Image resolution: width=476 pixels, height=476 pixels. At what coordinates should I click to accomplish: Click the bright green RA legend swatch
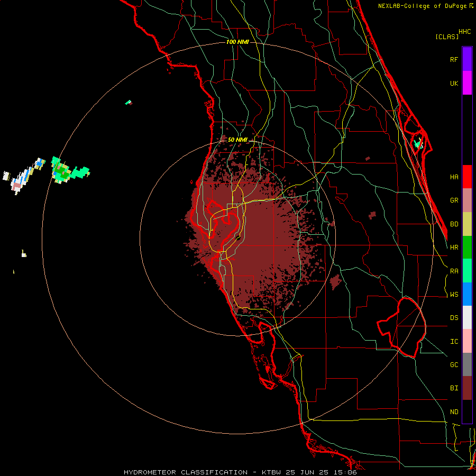coord(467,271)
